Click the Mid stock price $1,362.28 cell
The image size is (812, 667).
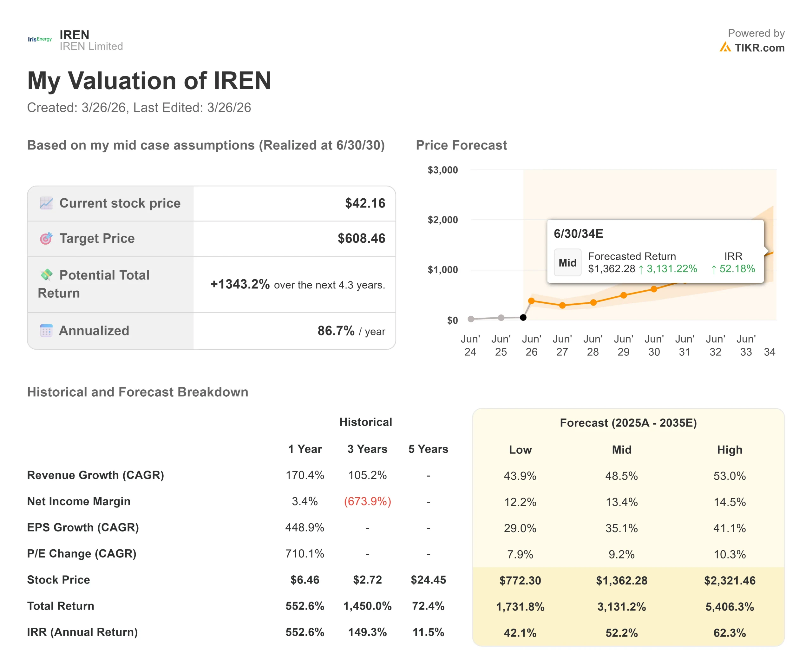621,580
